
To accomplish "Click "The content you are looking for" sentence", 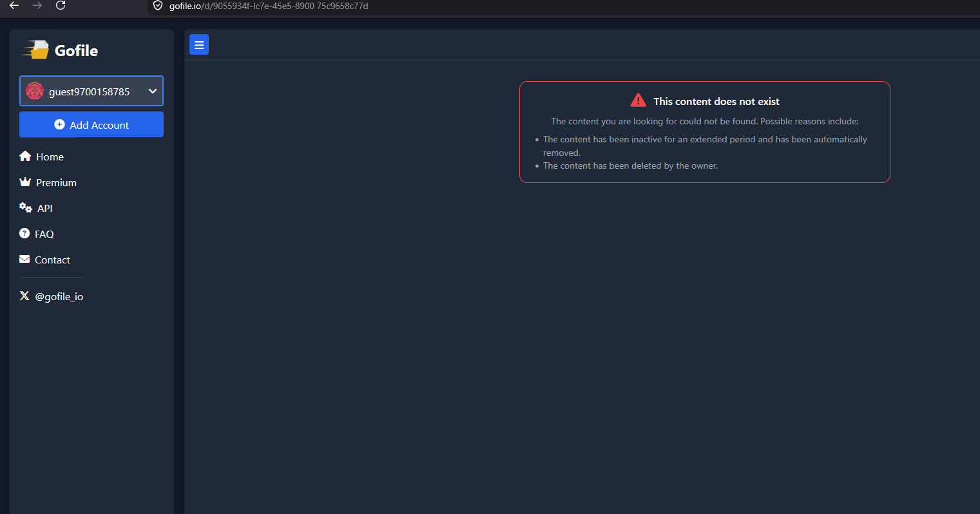I will [x=705, y=121].
